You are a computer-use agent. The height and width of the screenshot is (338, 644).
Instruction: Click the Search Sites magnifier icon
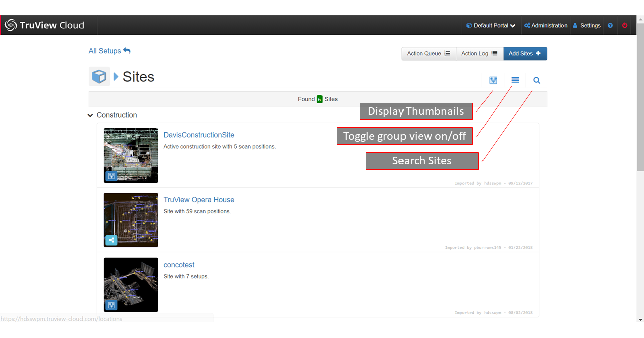pyautogui.click(x=537, y=80)
